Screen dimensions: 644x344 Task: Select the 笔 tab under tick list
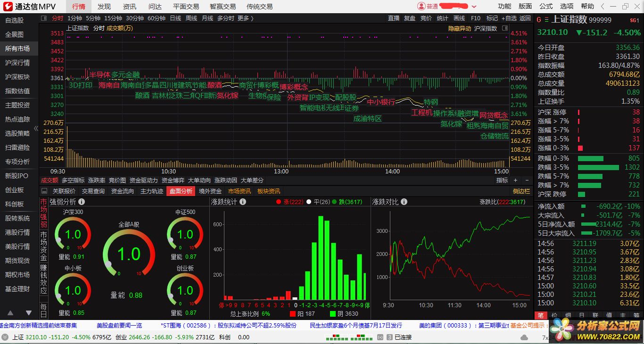(541, 315)
